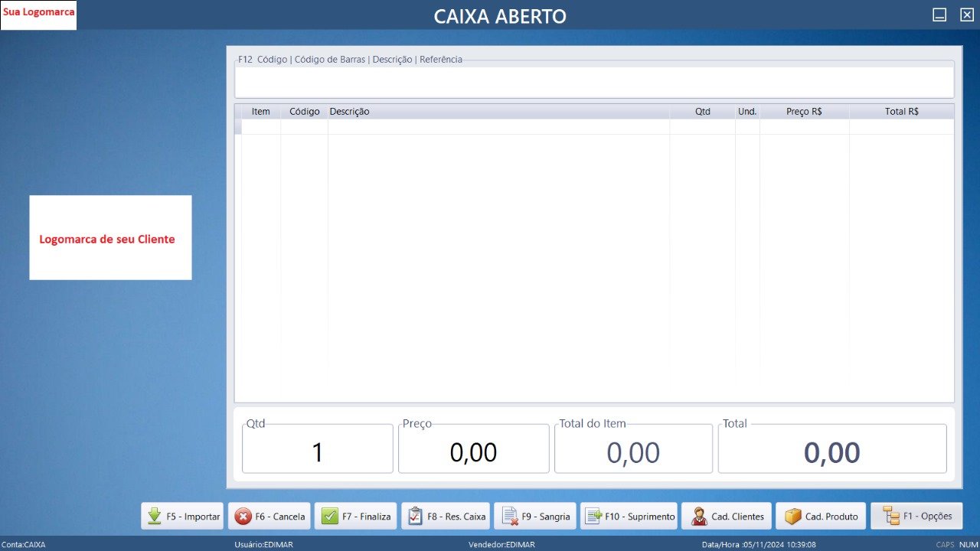Click the Suprimento add-document icon
This screenshot has height=551, width=980.
coord(593,517)
